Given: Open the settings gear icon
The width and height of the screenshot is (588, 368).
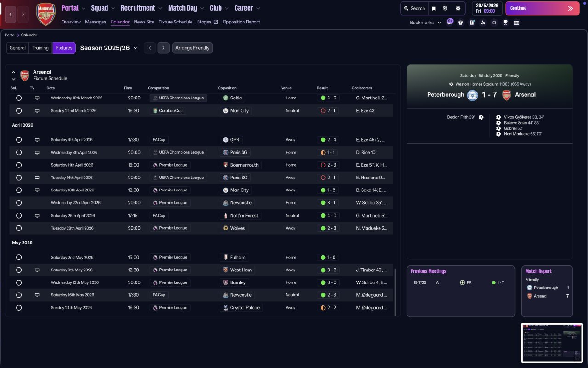Looking at the screenshot, I should point(458,8).
